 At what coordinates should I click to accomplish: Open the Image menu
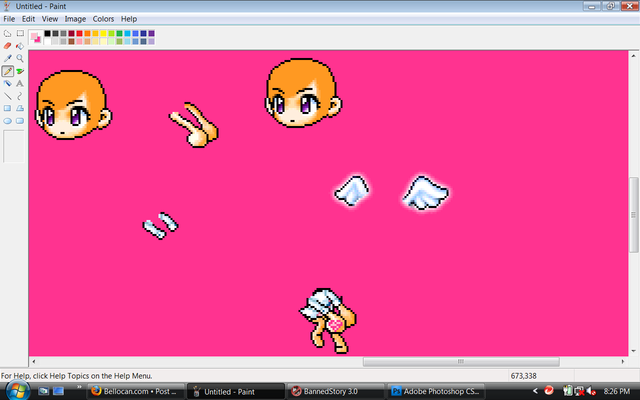pyautogui.click(x=75, y=19)
